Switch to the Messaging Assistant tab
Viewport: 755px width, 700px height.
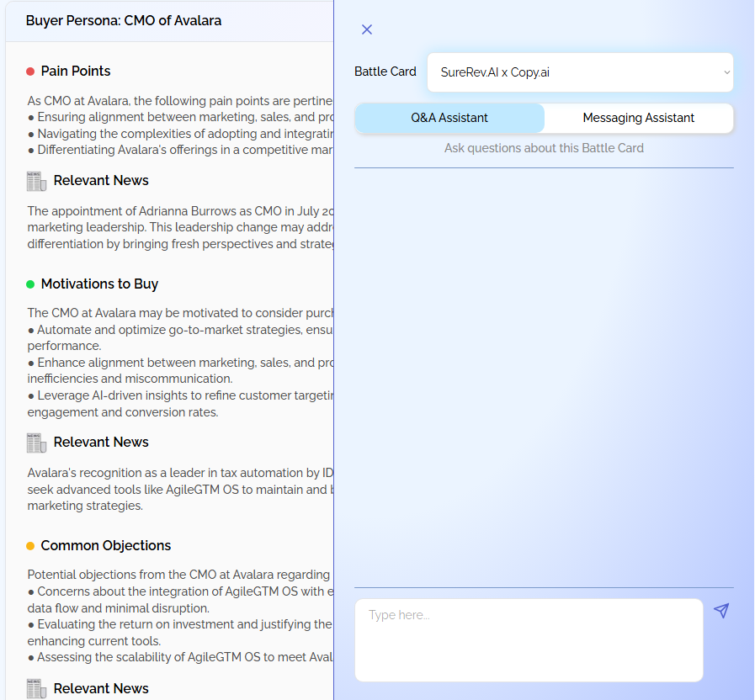pyautogui.click(x=639, y=118)
